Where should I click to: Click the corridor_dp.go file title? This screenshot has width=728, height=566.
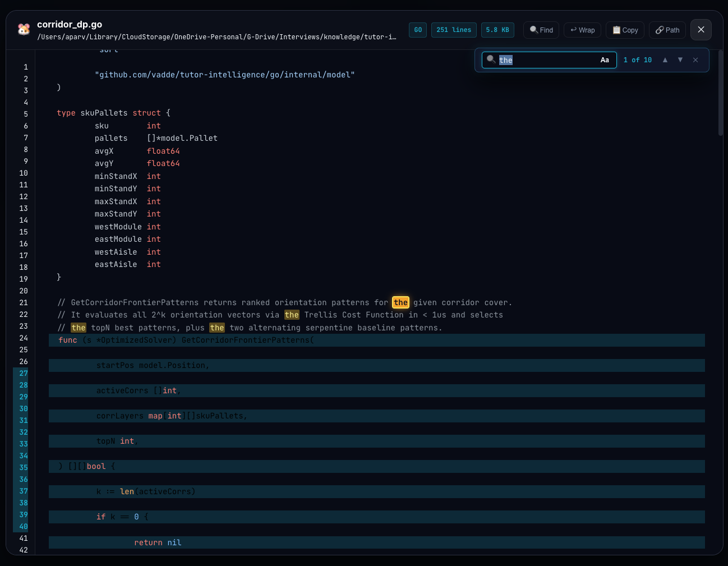(70, 24)
